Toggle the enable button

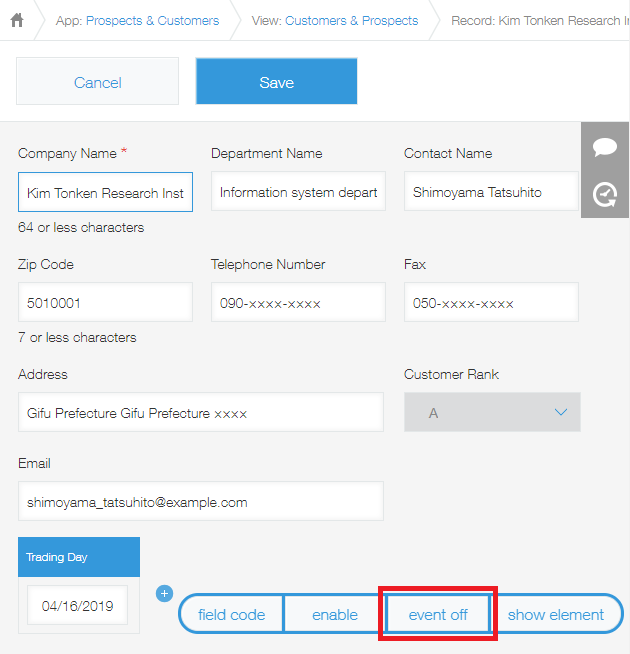pyautogui.click(x=335, y=614)
